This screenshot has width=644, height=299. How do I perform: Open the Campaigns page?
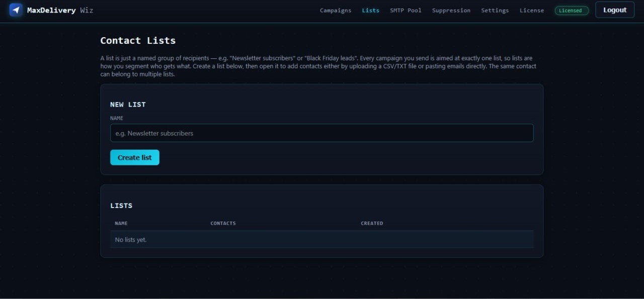click(x=336, y=10)
